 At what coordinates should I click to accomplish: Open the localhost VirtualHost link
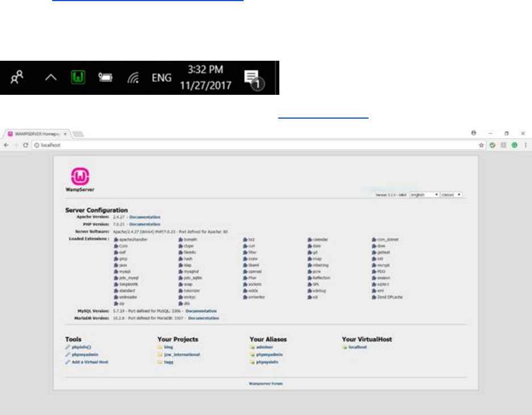point(358,347)
